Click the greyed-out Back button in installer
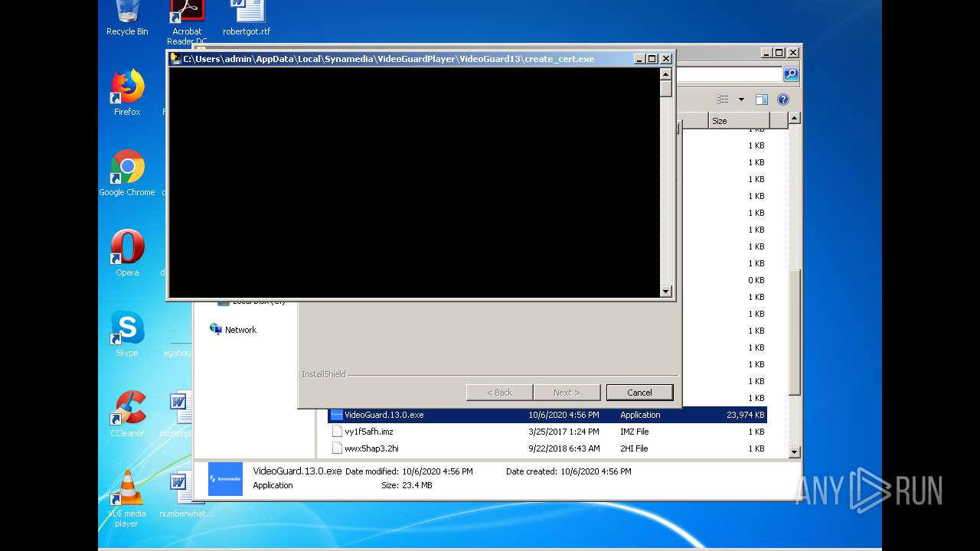The image size is (980, 551). coord(499,393)
